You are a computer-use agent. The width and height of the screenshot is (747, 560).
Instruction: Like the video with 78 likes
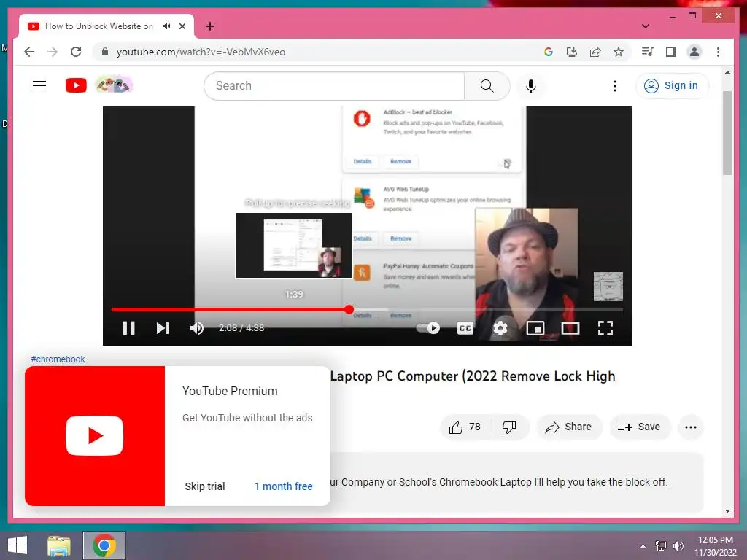tap(465, 427)
